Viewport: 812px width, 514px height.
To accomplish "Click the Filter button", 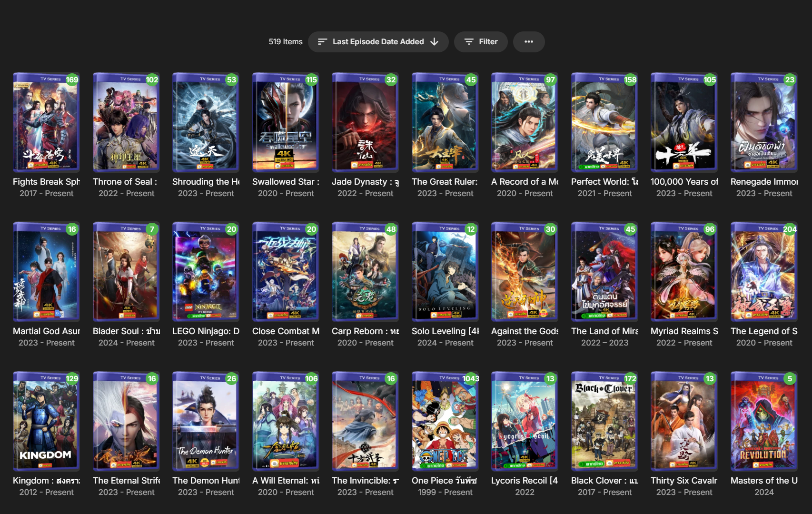I will click(x=481, y=42).
